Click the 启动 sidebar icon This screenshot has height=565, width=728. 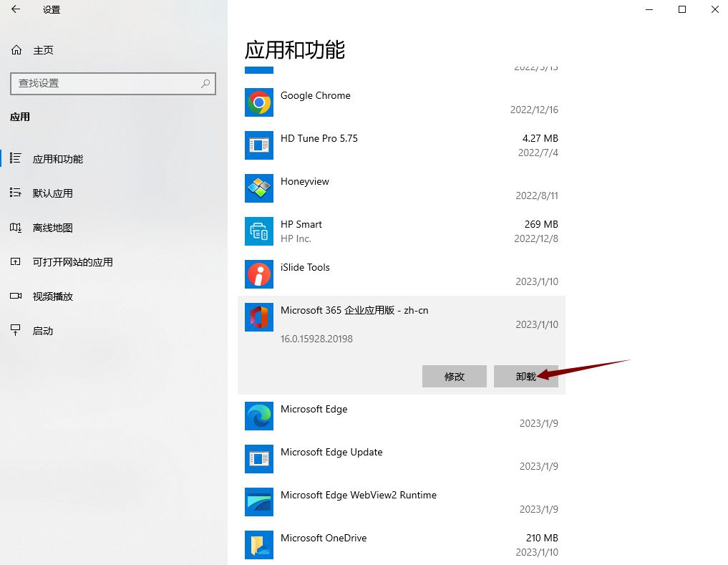(x=15, y=330)
